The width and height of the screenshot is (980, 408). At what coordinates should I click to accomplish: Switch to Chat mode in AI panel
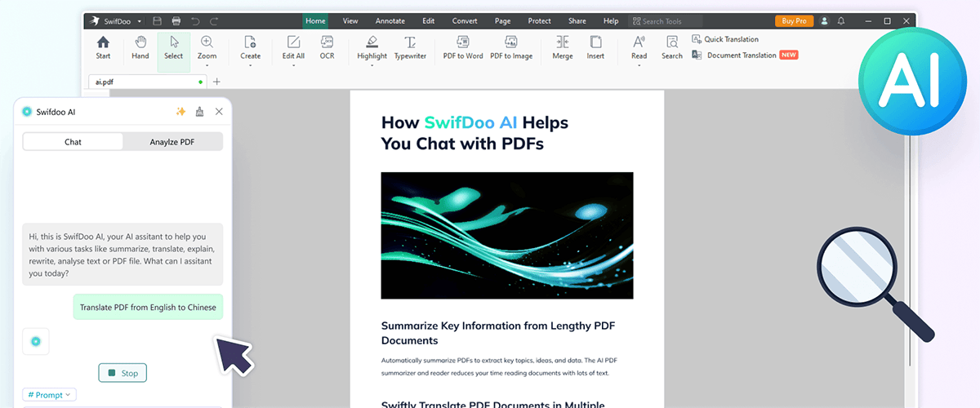point(73,142)
